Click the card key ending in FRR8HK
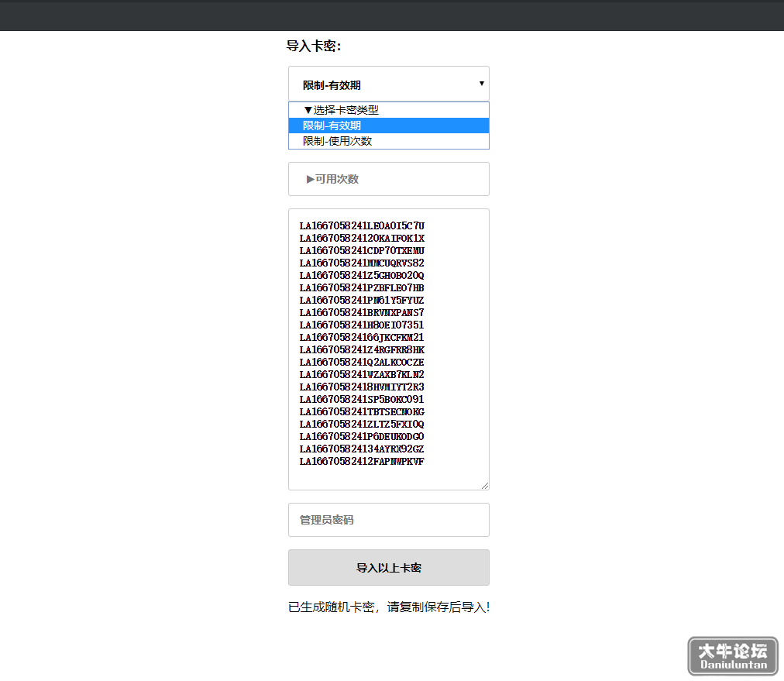 tap(362, 350)
